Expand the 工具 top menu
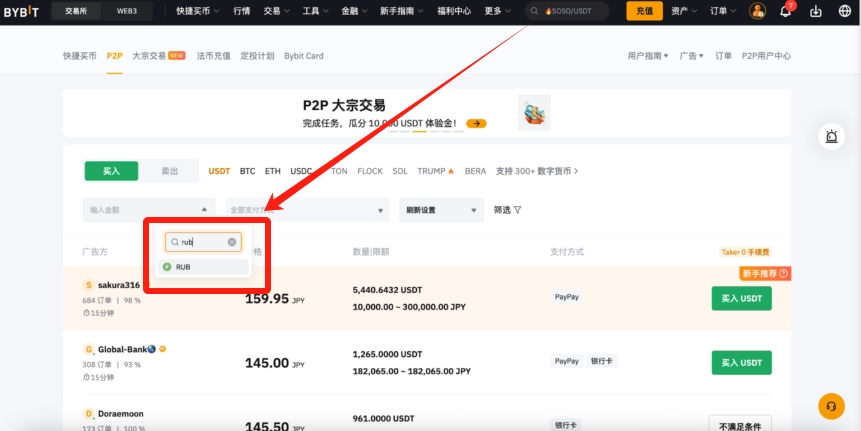Viewport: 861px width, 431px height. pos(315,11)
